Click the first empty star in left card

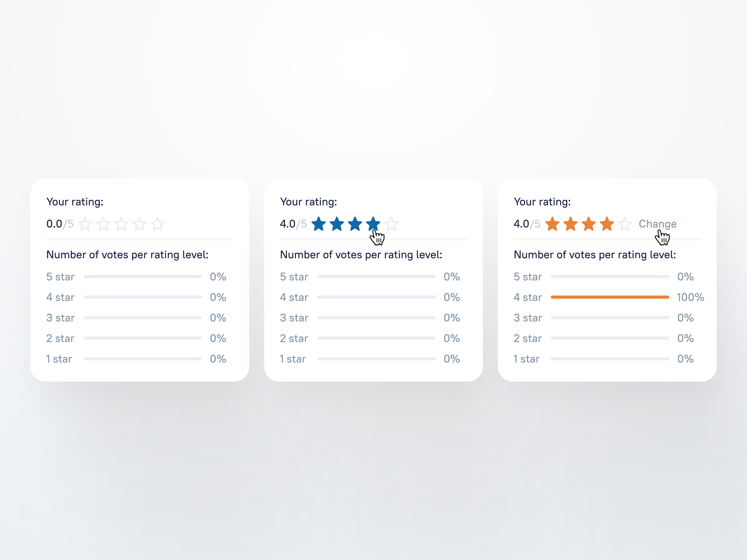(x=85, y=224)
